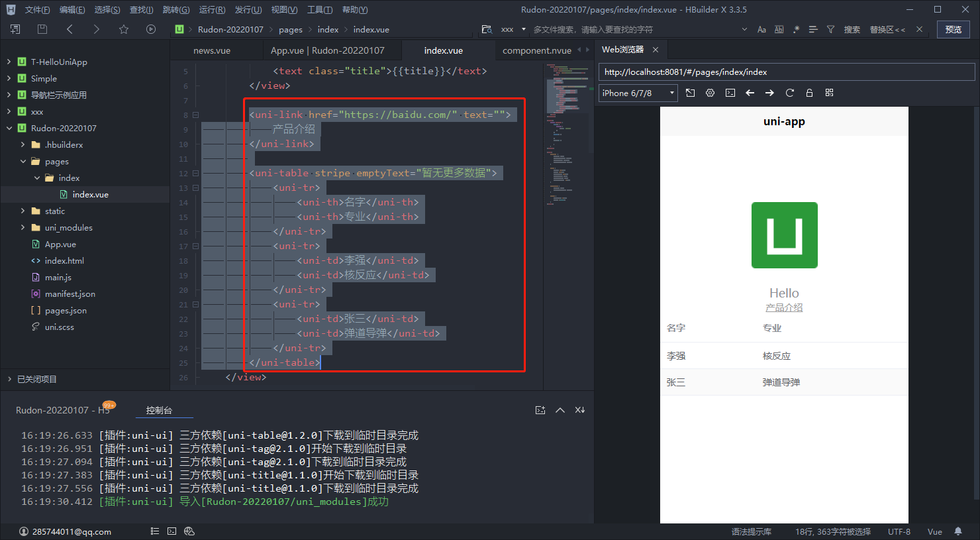Click the new file toolbar icon

point(15,29)
